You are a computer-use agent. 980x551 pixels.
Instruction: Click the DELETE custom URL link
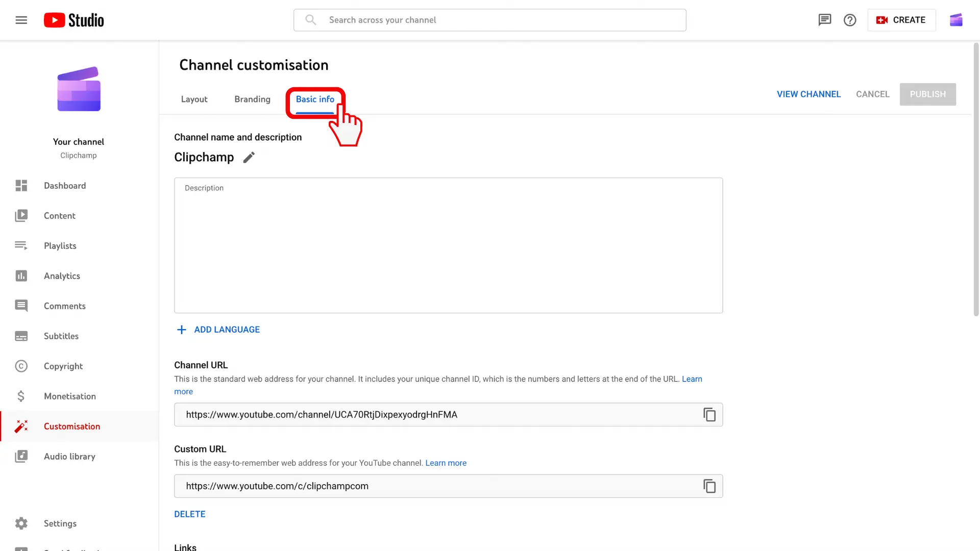click(x=190, y=514)
